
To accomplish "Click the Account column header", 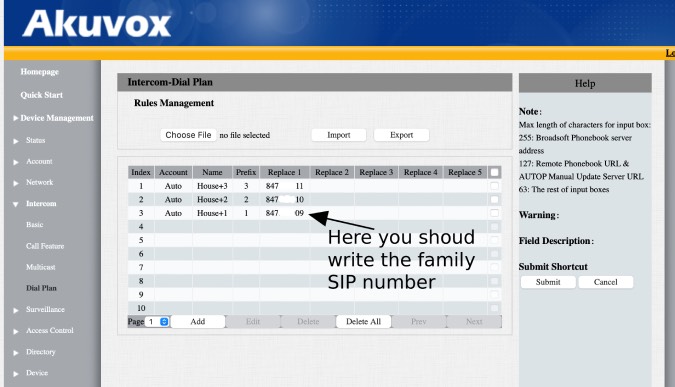I will 173,173.
